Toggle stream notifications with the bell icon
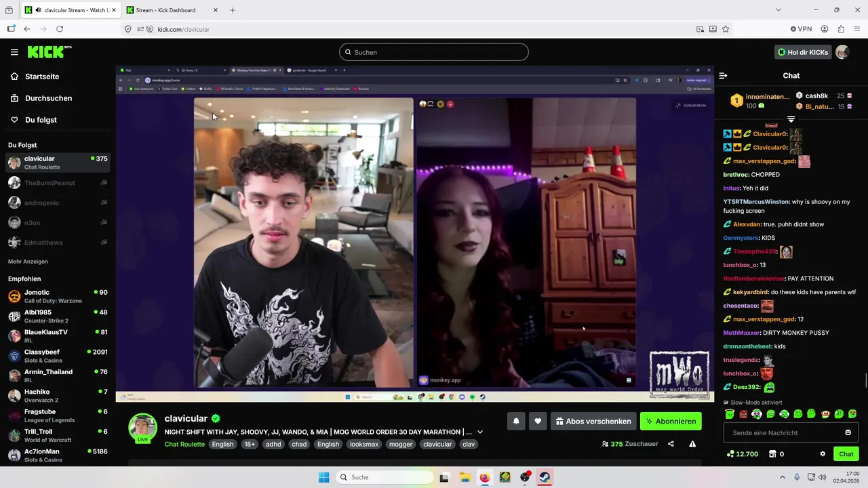 [x=516, y=422]
